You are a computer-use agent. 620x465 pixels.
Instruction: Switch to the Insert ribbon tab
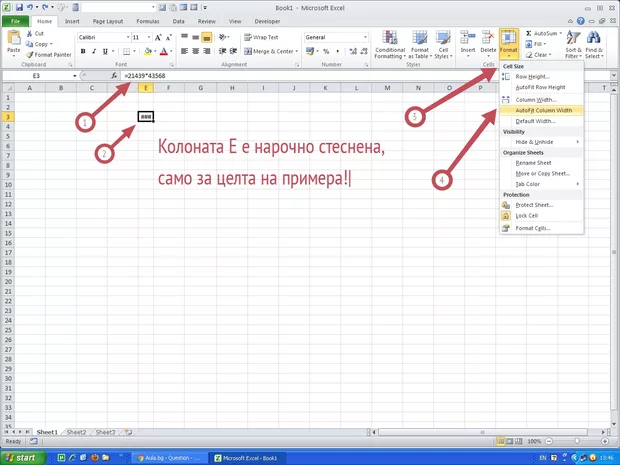click(72, 21)
